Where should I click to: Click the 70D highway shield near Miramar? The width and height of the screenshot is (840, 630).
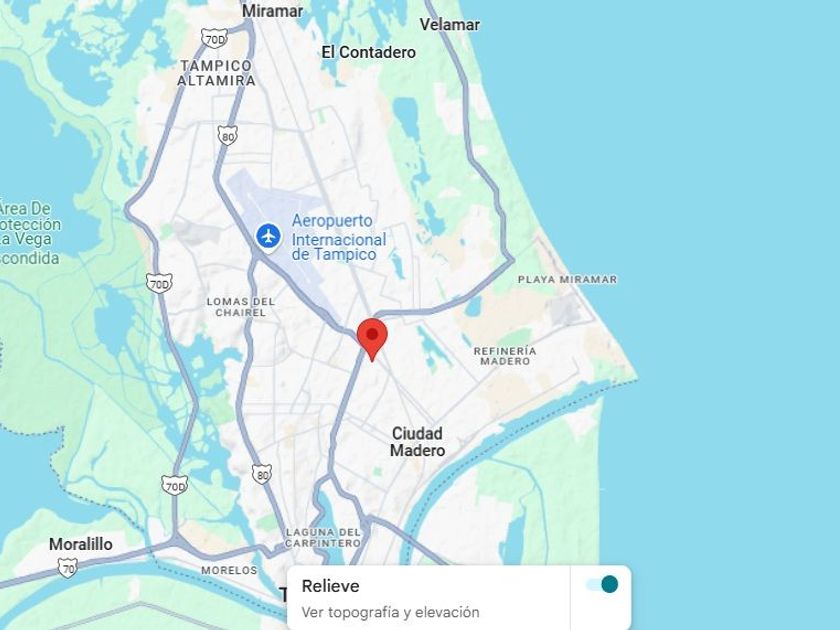(215, 39)
